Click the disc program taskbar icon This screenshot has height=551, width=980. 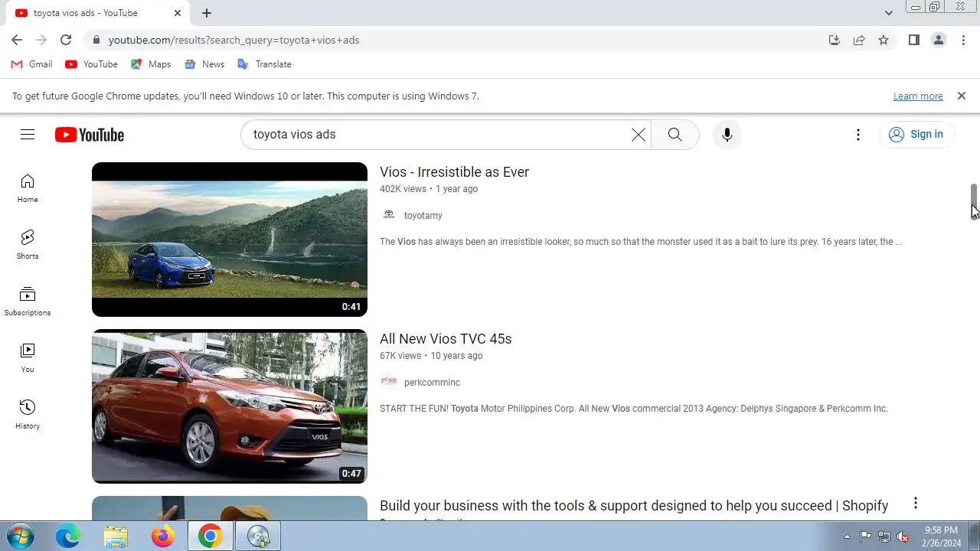(257, 536)
